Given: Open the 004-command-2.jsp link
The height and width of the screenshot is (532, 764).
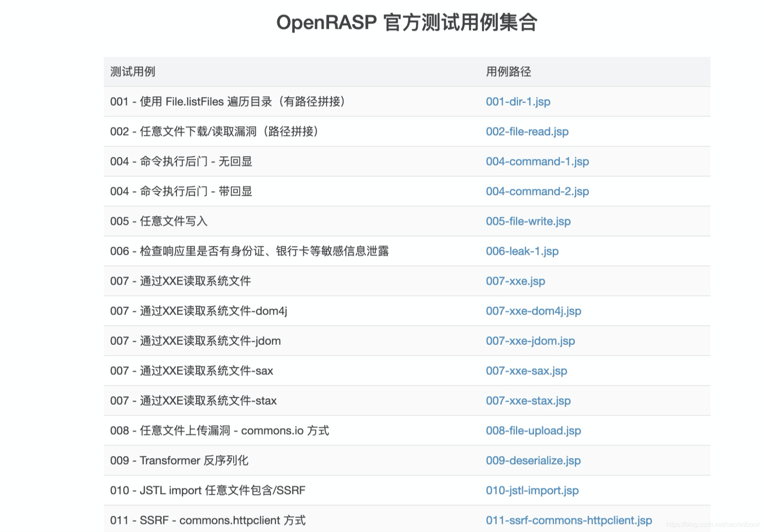Looking at the screenshot, I should [x=537, y=191].
